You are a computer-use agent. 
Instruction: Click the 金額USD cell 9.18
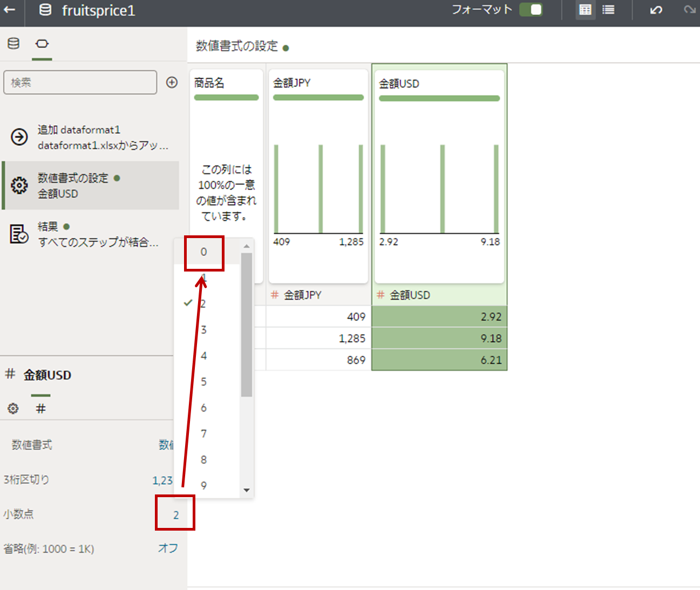pos(439,338)
